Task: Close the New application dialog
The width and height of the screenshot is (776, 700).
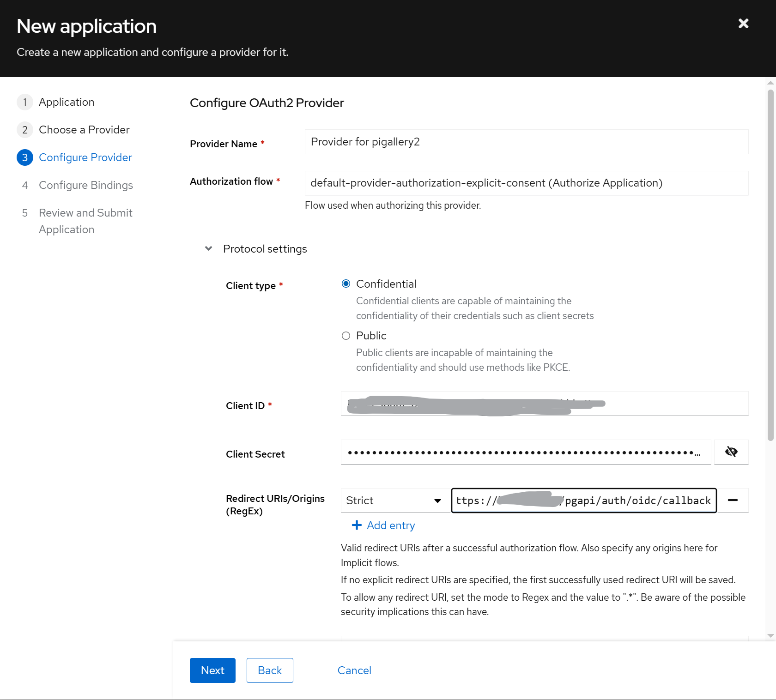Action: [743, 24]
